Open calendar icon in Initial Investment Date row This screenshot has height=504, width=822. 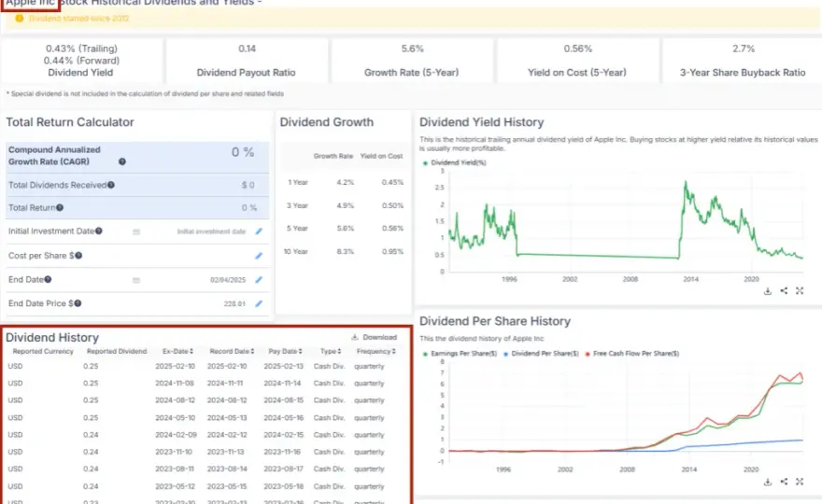coord(136,231)
